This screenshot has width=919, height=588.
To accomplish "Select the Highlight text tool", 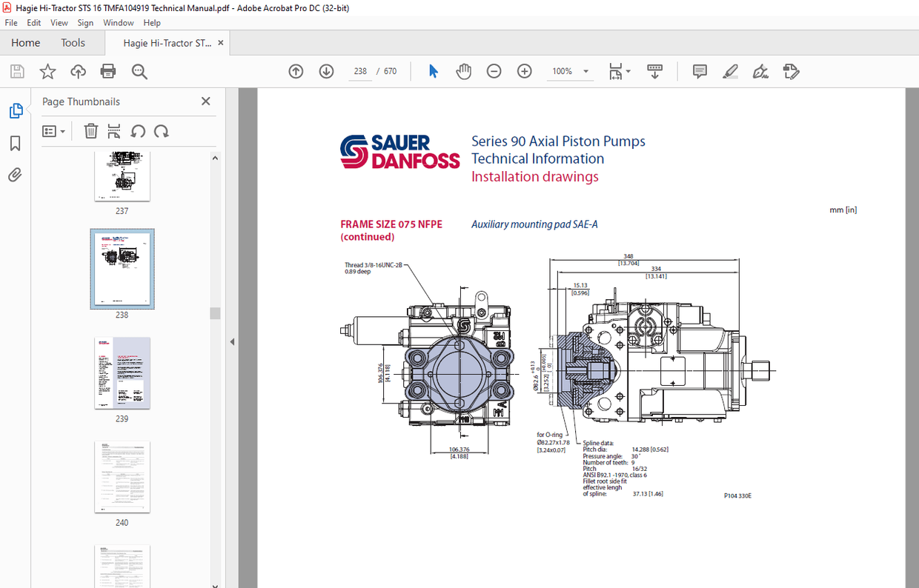I will pyautogui.click(x=730, y=71).
